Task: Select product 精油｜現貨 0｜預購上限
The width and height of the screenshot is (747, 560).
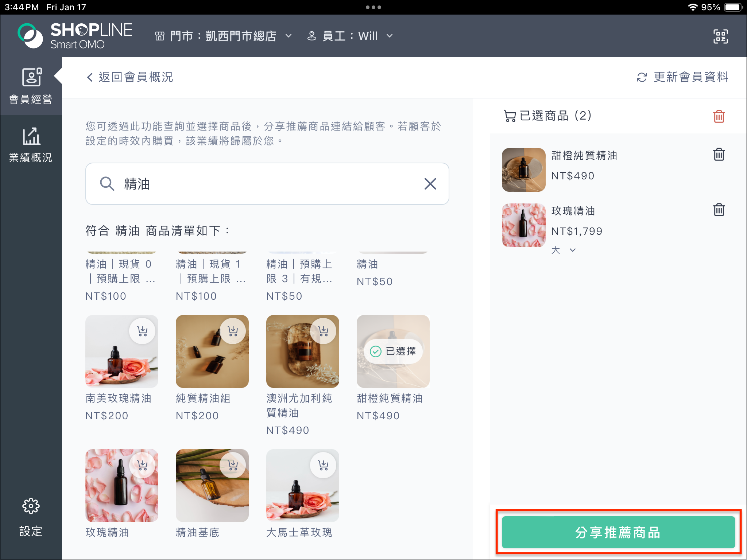Action: (x=121, y=271)
